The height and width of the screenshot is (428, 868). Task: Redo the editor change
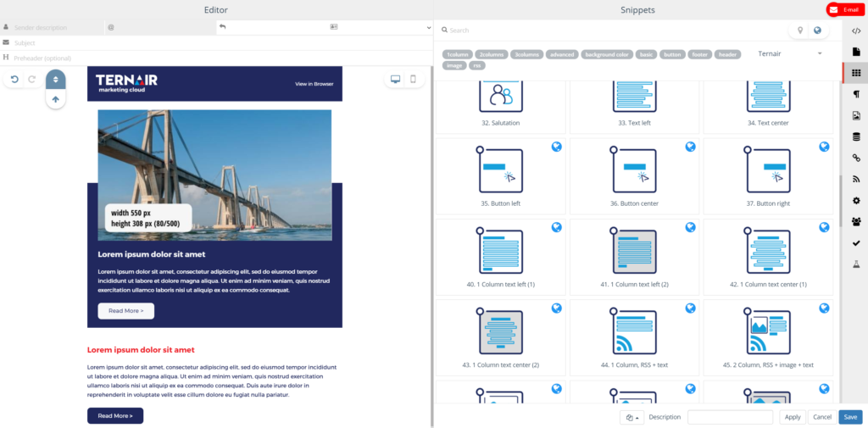[x=31, y=79]
